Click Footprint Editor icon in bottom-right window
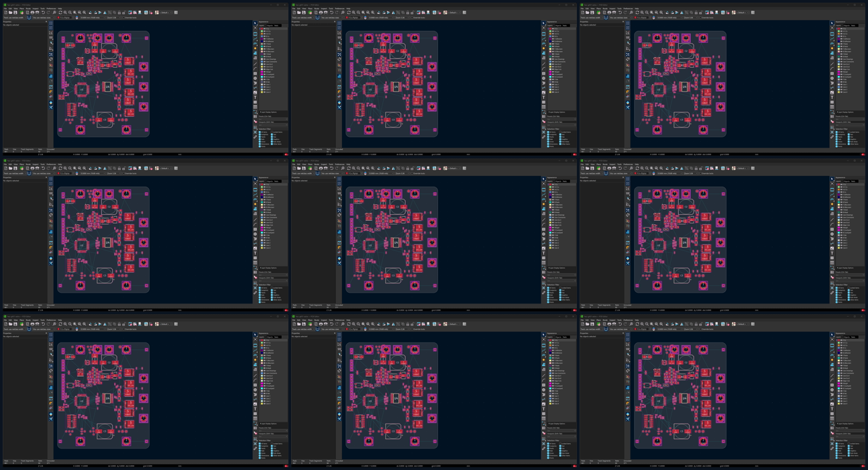Screen dimensions: 868x470 [707, 324]
